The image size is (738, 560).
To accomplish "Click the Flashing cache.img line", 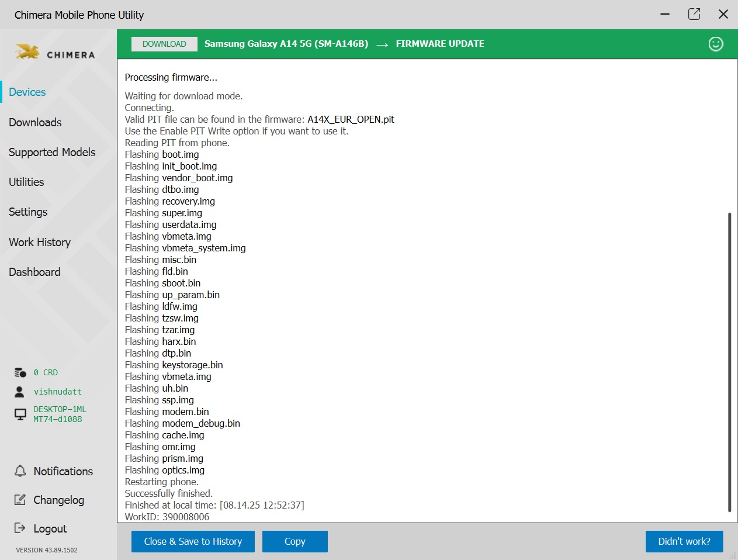I will click(165, 435).
